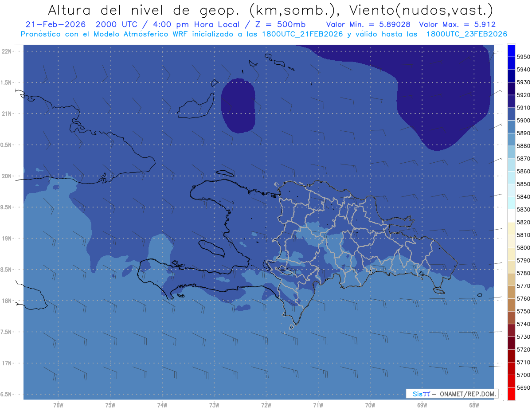This screenshot has height=411, width=532.
Task: Click the '5900' colorbar value
Action: coord(524,121)
